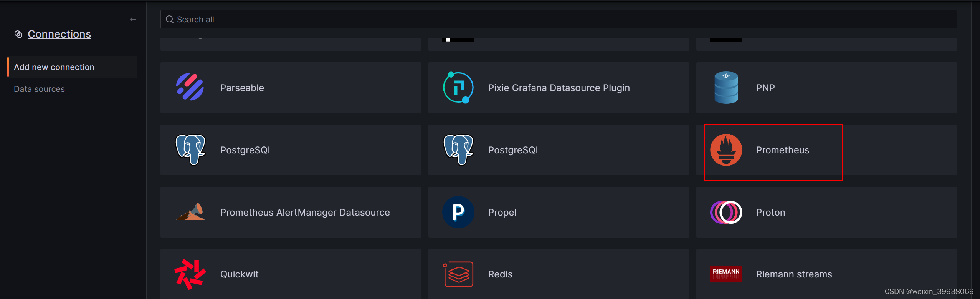980x299 pixels.
Task: Select the Prometheus data source label
Action: [x=782, y=150]
